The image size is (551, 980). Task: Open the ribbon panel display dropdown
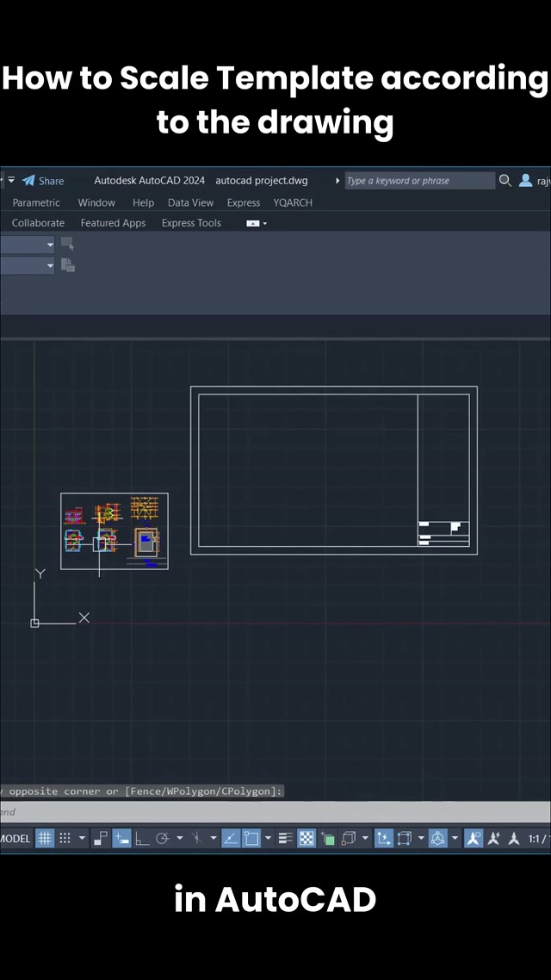coord(257,223)
